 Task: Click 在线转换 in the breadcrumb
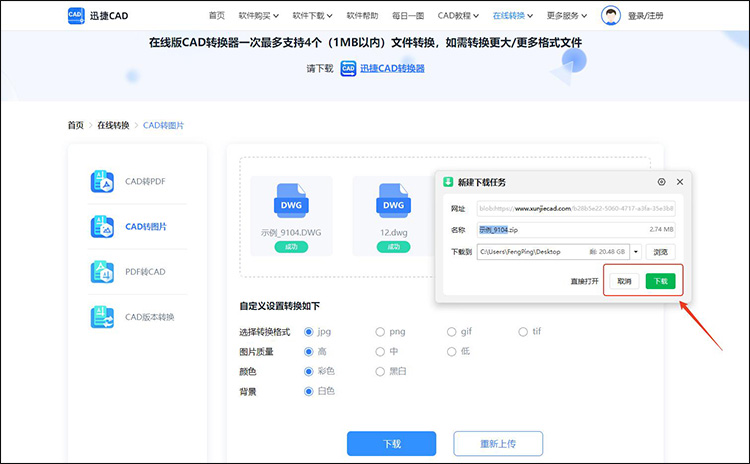113,125
